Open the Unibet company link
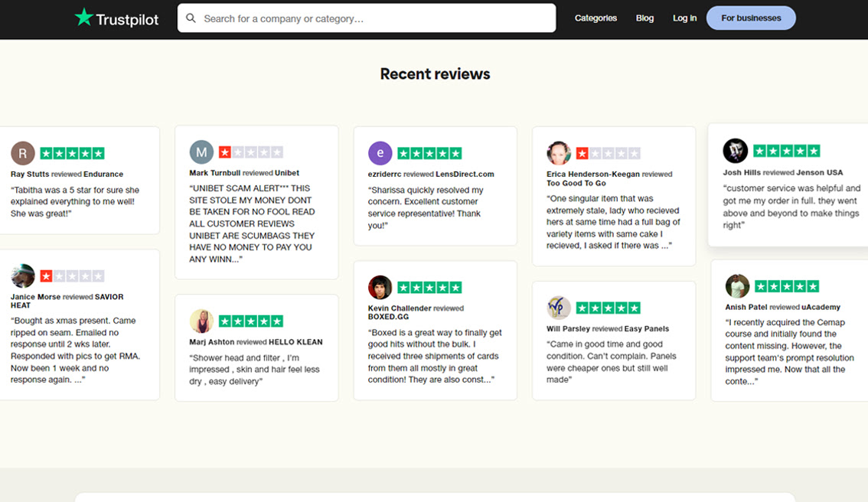This screenshot has height=502, width=868. pyautogui.click(x=287, y=173)
